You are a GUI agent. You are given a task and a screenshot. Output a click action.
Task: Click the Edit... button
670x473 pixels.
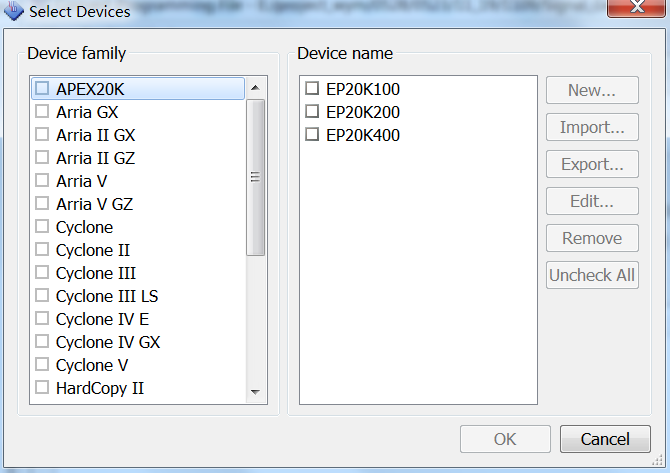click(592, 201)
